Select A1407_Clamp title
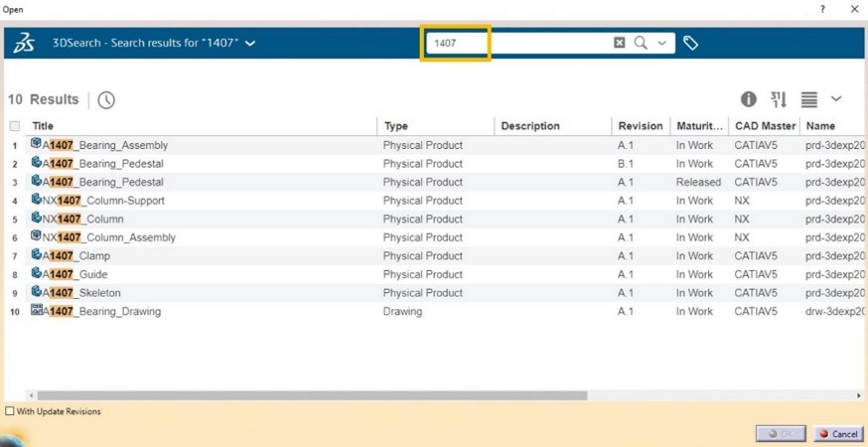The width and height of the screenshot is (868, 447). [76, 256]
